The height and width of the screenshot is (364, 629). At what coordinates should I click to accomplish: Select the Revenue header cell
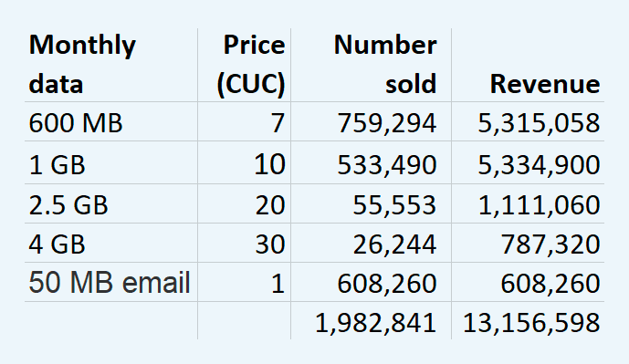(x=528, y=65)
